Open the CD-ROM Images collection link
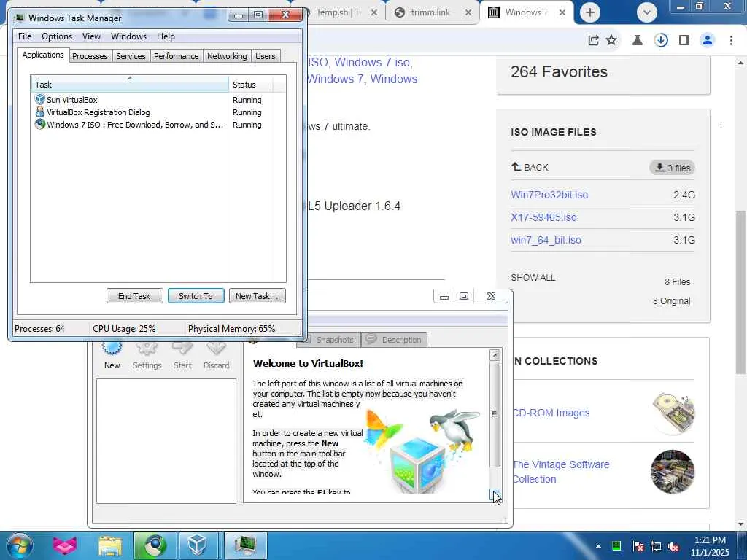 click(551, 413)
